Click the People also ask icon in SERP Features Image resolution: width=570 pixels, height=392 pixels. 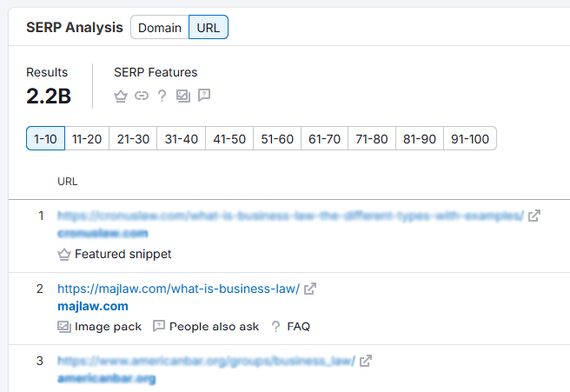point(204,96)
